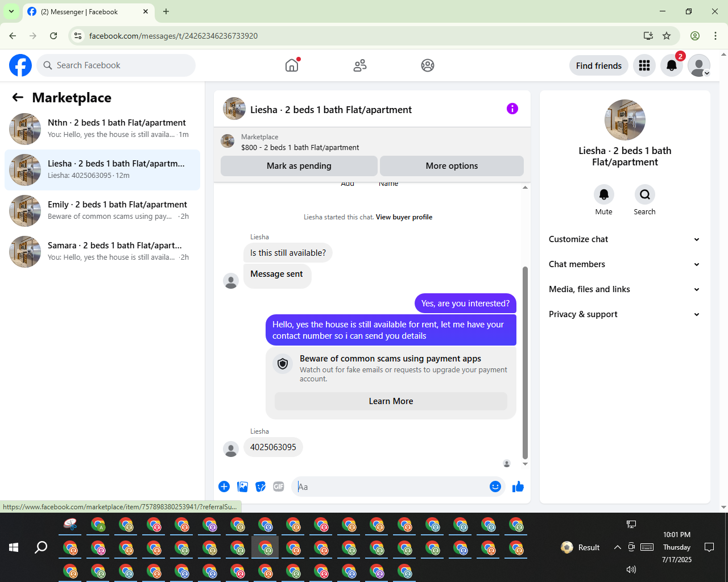Open the View buyer profile link

pos(404,217)
